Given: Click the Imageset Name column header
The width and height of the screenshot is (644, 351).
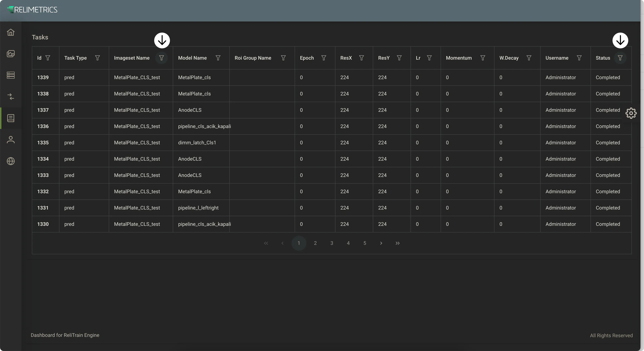Looking at the screenshot, I should 132,58.
